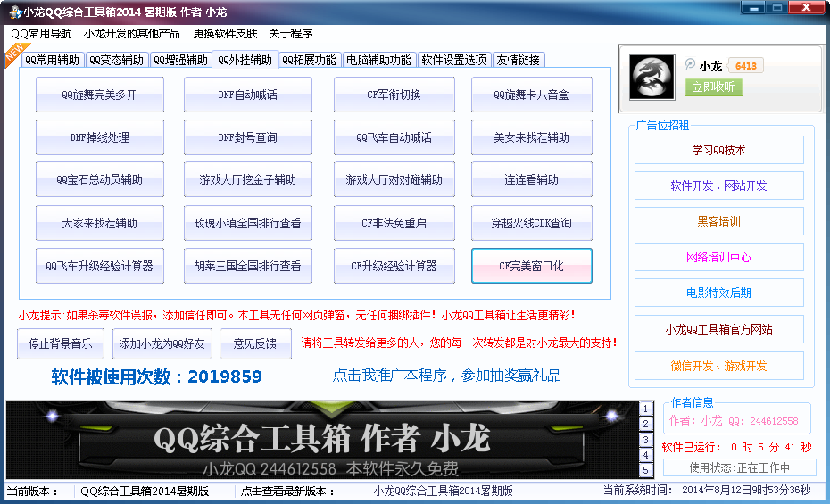Image resolution: width=830 pixels, height=504 pixels.
Task: Open the 关于程序 menu
Action: pos(291,34)
